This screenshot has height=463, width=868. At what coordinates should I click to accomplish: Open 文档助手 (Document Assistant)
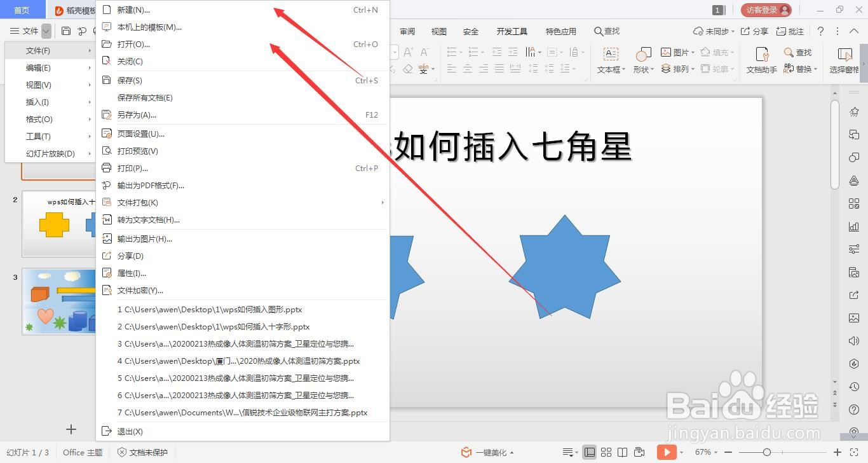click(762, 60)
